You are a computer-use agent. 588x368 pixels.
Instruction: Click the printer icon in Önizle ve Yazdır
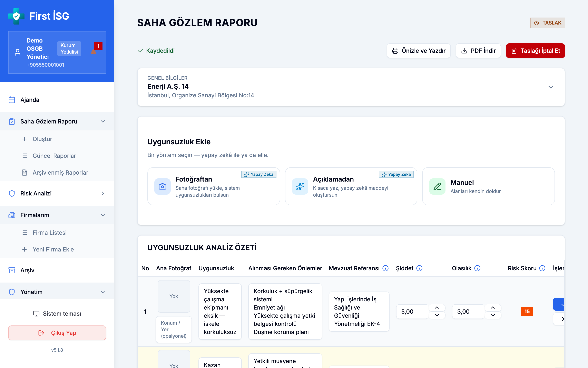click(x=395, y=51)
